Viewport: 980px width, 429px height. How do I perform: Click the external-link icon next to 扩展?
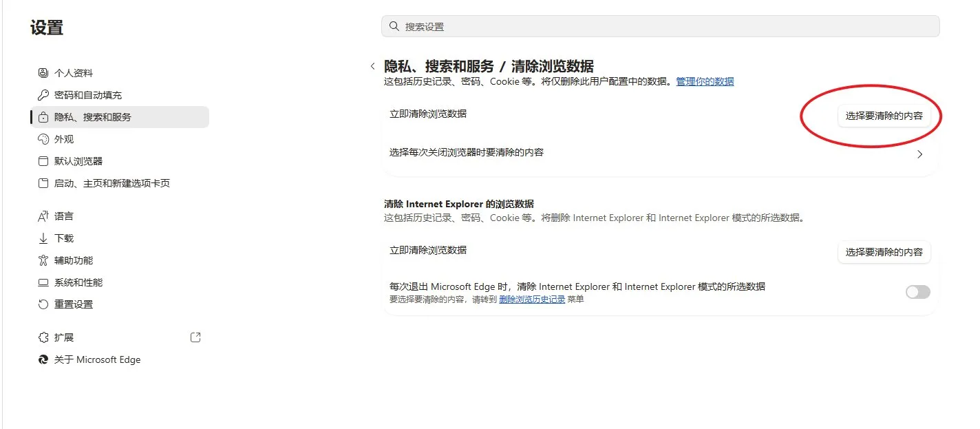click(x=195, y=337)
